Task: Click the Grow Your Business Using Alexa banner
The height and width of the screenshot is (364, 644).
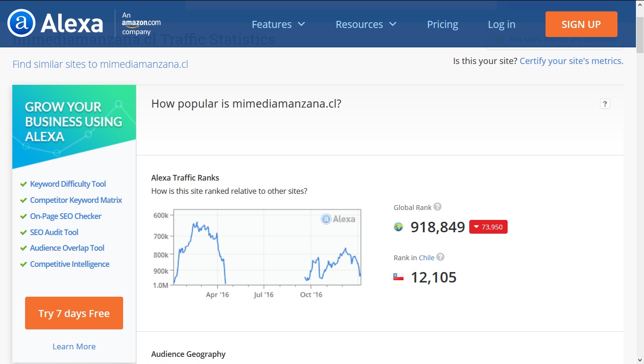Action: pyautogui.click(x=74, y=126)
